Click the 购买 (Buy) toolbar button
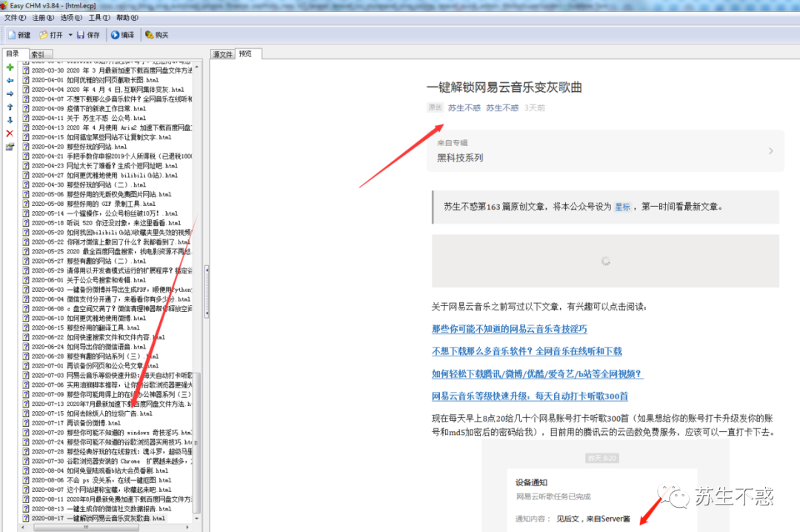 pos(156,36)
